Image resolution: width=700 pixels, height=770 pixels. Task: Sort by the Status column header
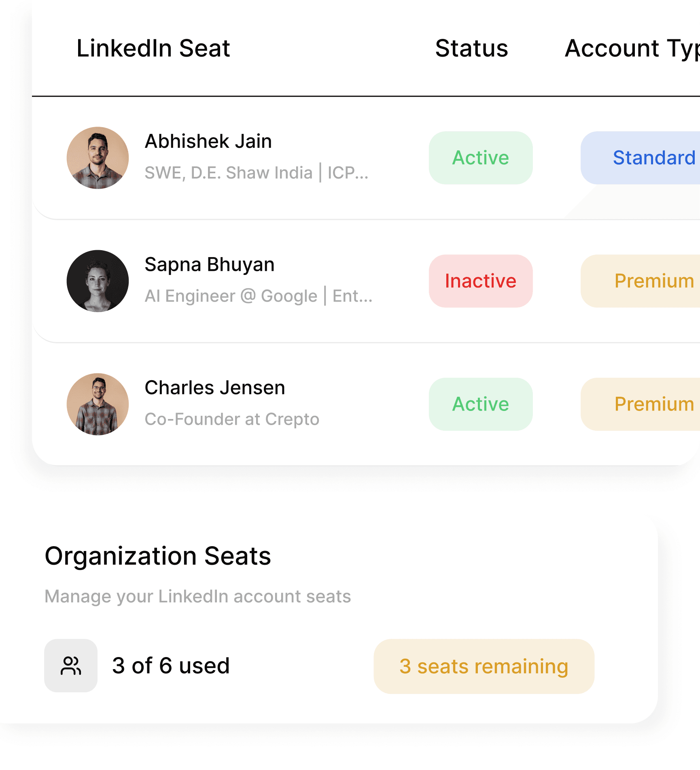point(472,49)
